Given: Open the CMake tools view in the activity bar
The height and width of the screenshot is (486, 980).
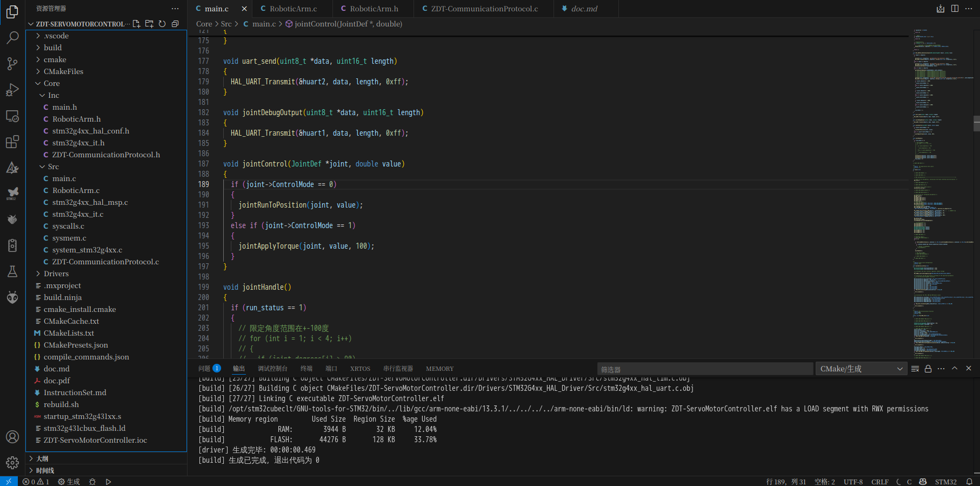Looking at the screenshot, I should (12, 168).
